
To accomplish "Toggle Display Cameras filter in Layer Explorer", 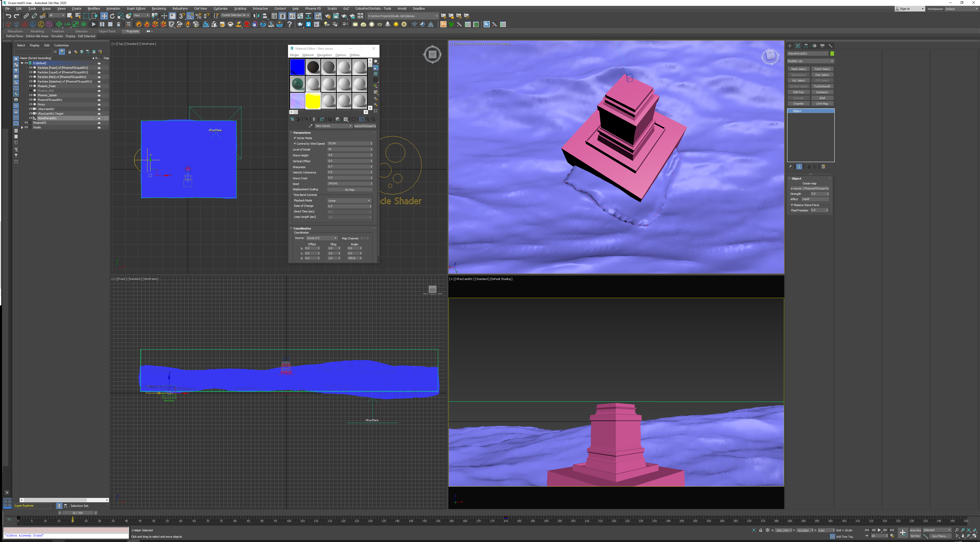I will click(x=16, y=76).
